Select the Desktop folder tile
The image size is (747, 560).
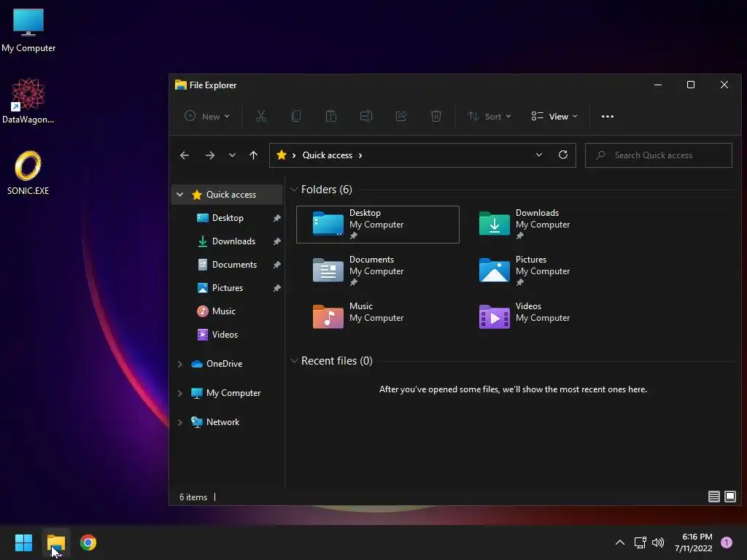point(378,225)
